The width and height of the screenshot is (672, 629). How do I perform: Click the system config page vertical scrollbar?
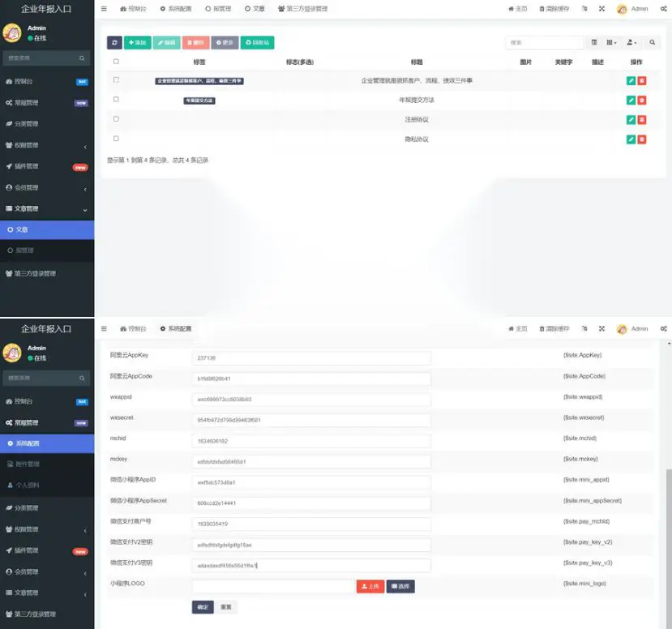669,549
